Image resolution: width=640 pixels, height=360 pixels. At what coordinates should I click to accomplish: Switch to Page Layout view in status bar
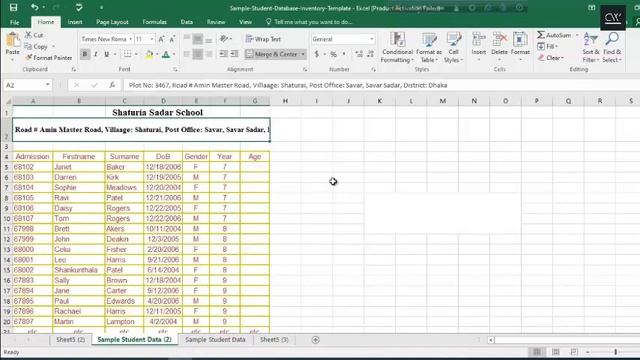(556, 352)
